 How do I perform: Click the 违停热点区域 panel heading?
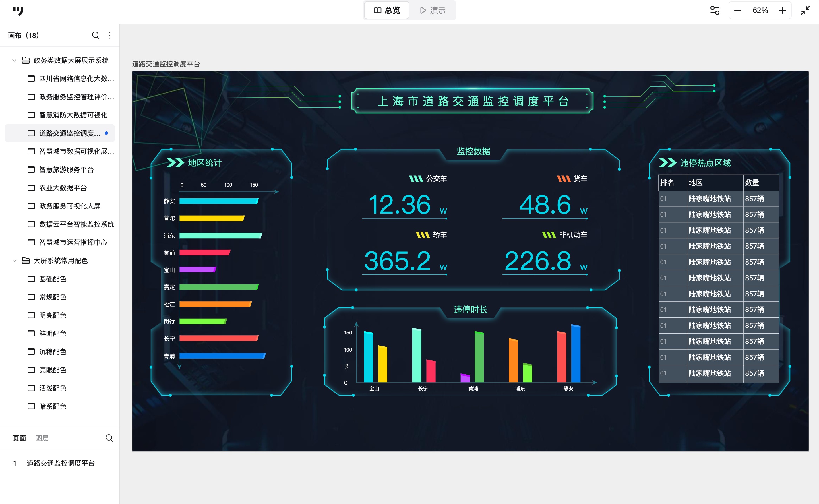[x=705, y=163]
